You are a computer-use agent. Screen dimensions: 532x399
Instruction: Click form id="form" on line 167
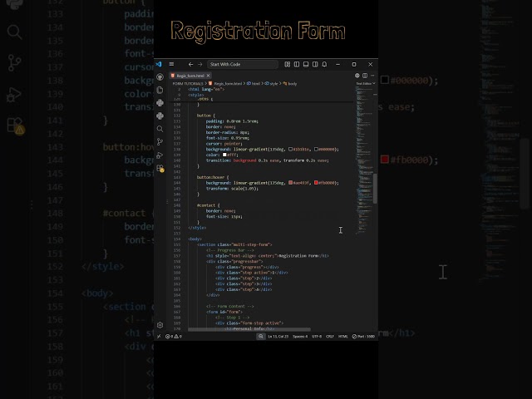coord(224,312)
